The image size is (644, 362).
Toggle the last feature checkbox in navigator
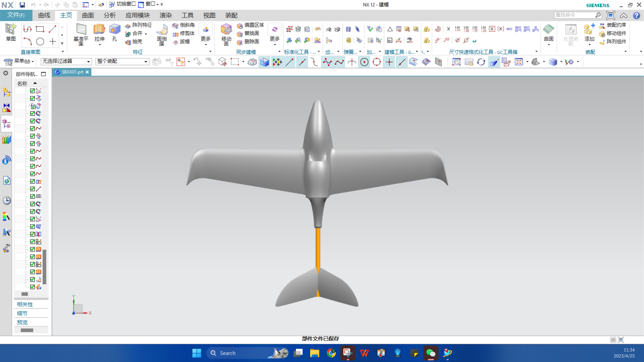click(x=32, y=287)
